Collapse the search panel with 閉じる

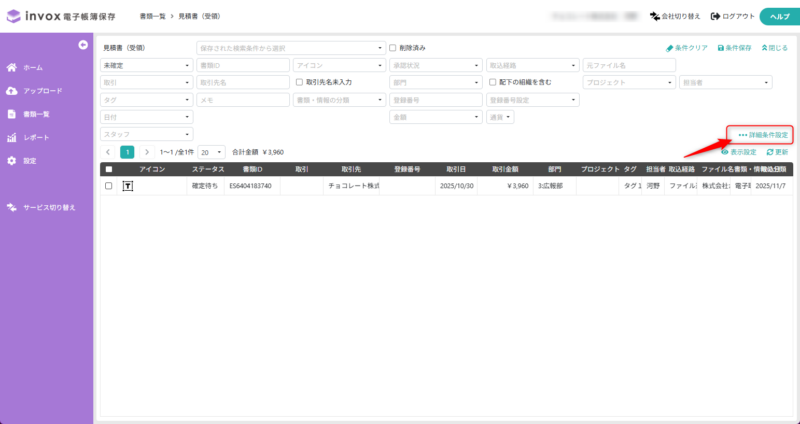coord(774,48)
